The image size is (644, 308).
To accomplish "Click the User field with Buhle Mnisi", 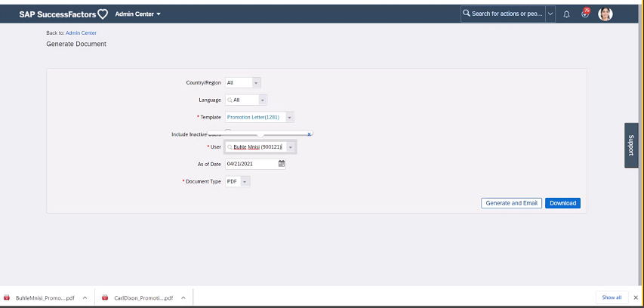I will coord(256,147).
